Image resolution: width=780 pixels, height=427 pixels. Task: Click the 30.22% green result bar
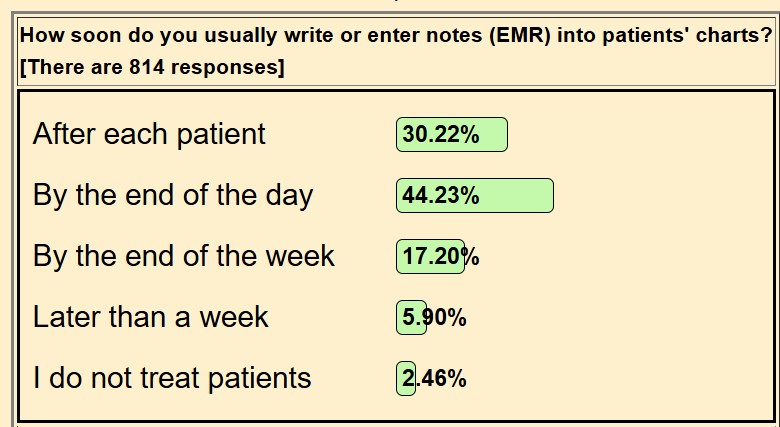[452, 134]
